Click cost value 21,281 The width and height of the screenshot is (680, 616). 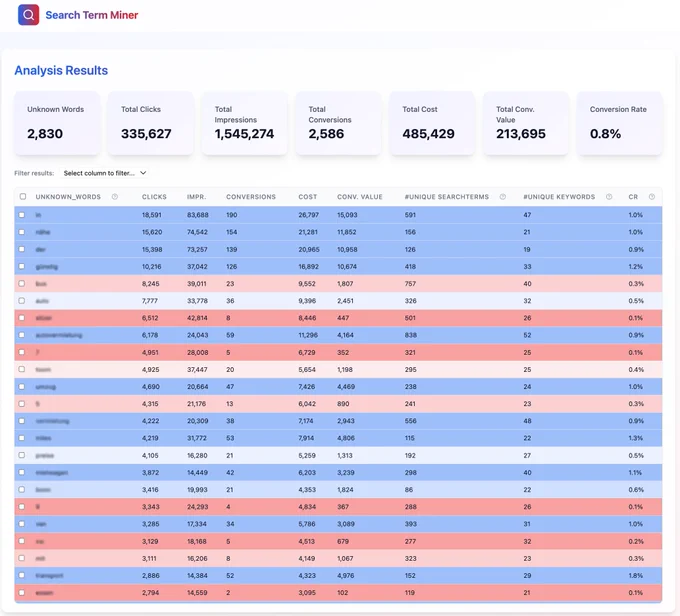pyautogui.click(x=308, y=232)
